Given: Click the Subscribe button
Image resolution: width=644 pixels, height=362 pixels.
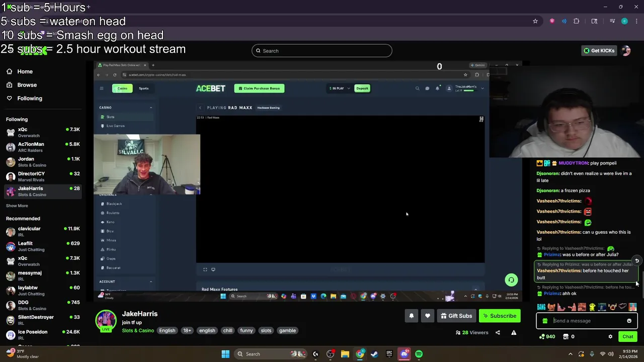Looking at the screenshot, I should click(500, 316).
